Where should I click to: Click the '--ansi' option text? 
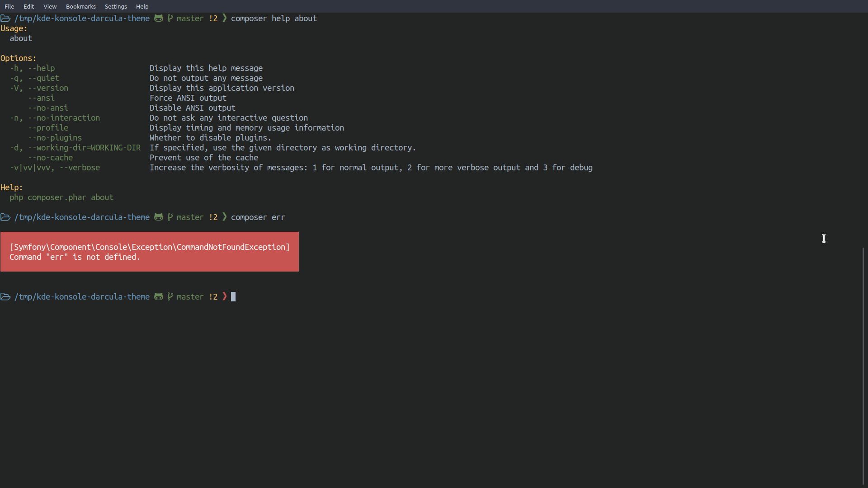42,98
